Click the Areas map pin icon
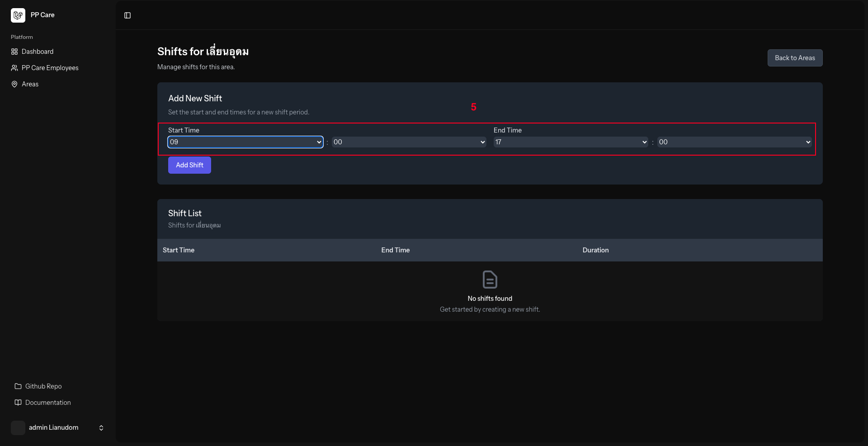The image size is (868, 446). coord(14,84)
